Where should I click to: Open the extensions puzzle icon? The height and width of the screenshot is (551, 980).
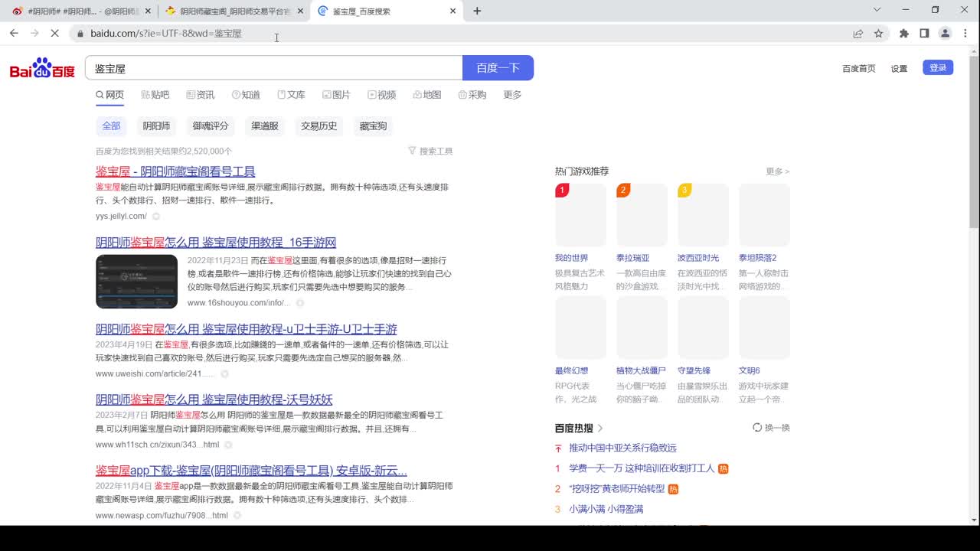click(x=904, y=34)
